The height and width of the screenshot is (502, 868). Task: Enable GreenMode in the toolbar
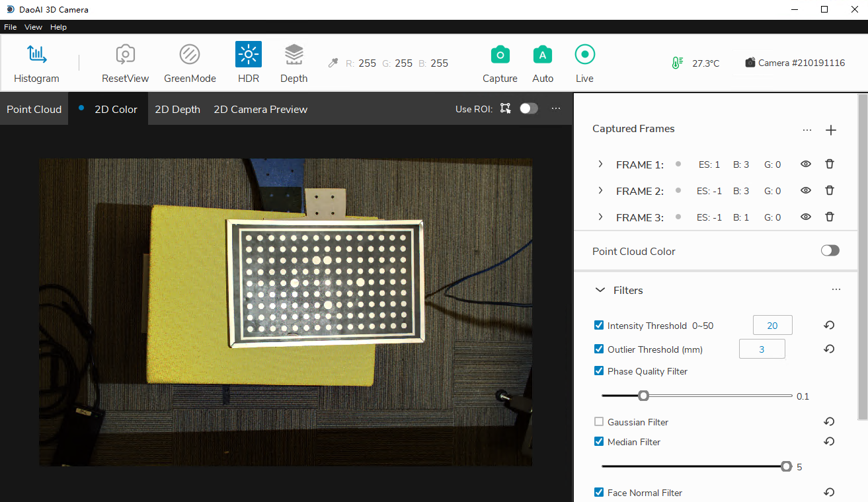point(190,55)
